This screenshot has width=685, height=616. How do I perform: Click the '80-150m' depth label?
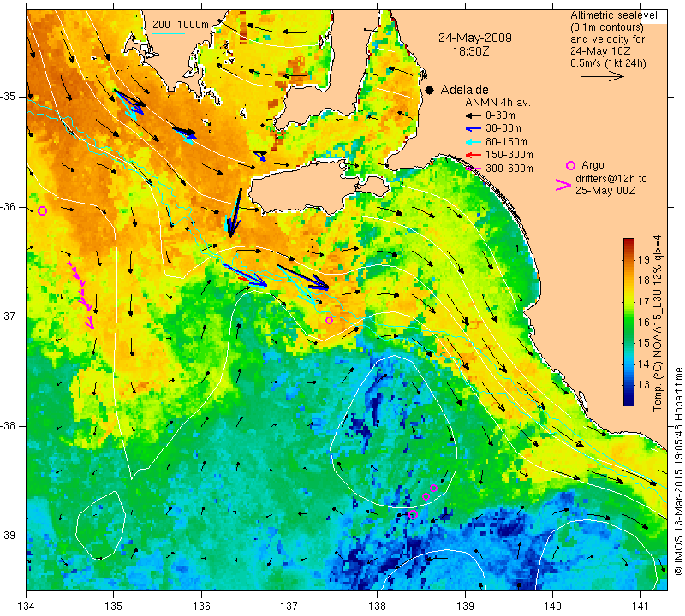506,142
